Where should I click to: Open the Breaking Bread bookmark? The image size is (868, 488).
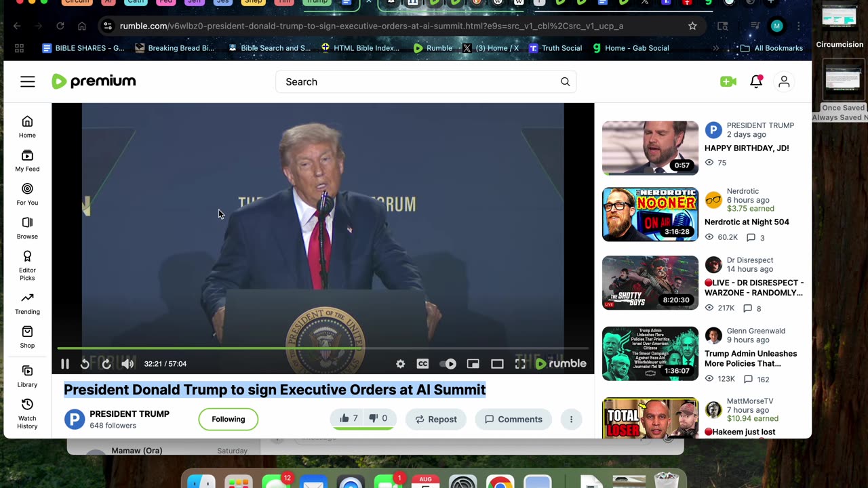click(x=175, y=48)
